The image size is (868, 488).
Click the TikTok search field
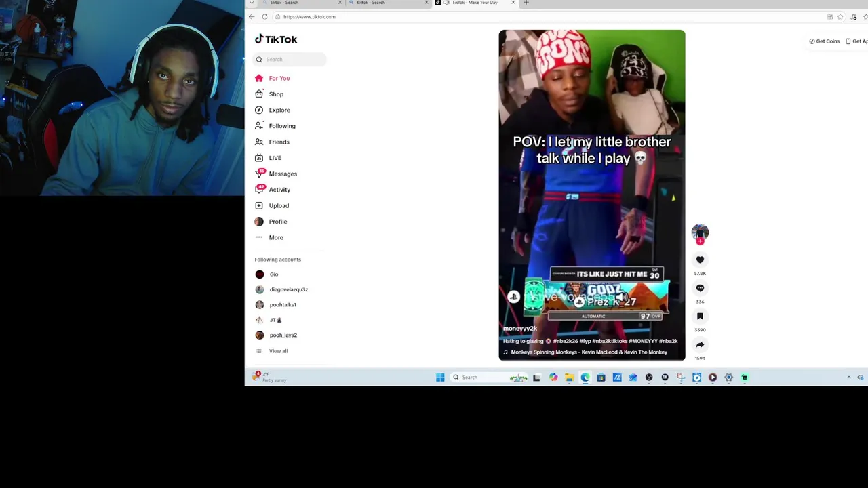tap(290, 60)
